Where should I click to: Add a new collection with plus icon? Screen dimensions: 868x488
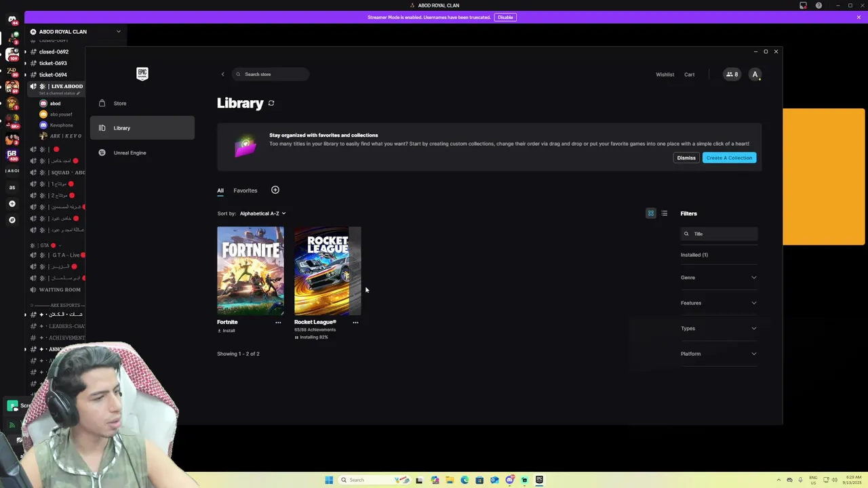tap(275, 190)
